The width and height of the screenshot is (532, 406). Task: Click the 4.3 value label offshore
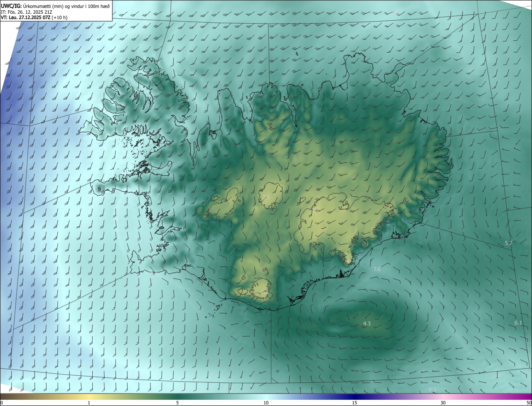pyautogui.click(x=367, y=323)
